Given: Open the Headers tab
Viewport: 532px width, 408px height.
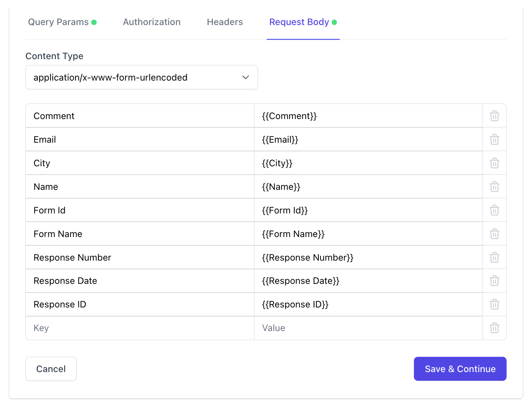Looking at the screenshot, I should (x=225, y=22).
